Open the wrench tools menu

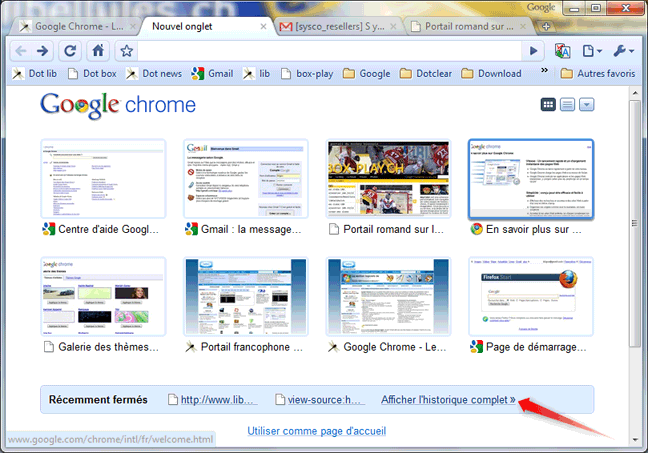tap(623, 51)
